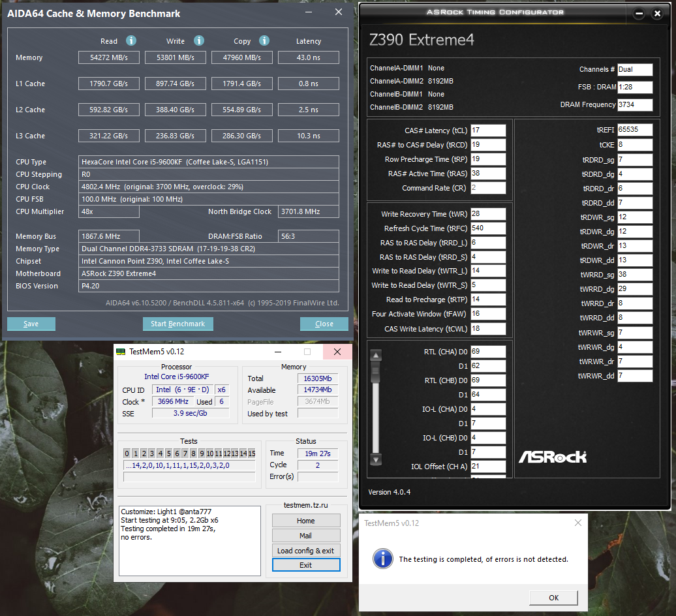Image resolution: width=676 pixels, height=616 pixels.
Task: Select the DRAM Frequency field
Action: [x=635, y=105]
